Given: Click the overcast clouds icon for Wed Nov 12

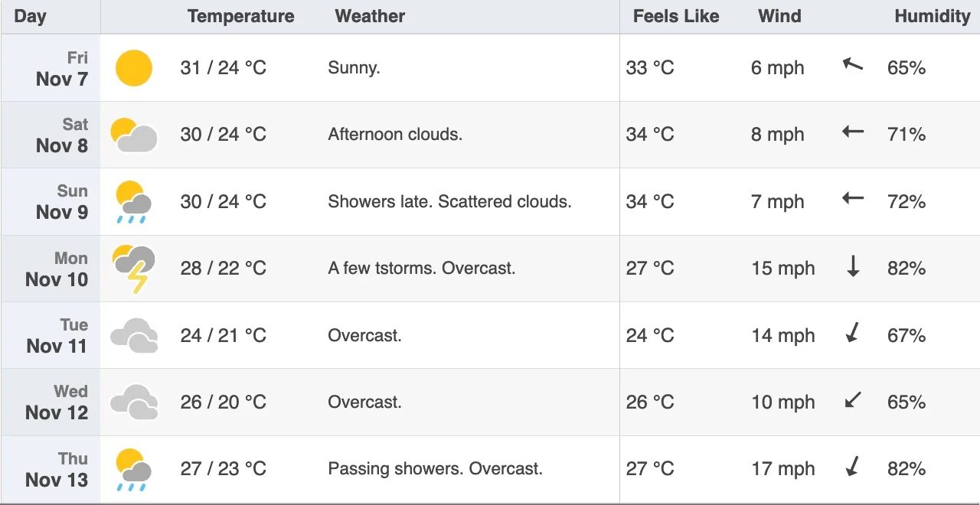Looking at the screenshot, I should click(134, 402).
